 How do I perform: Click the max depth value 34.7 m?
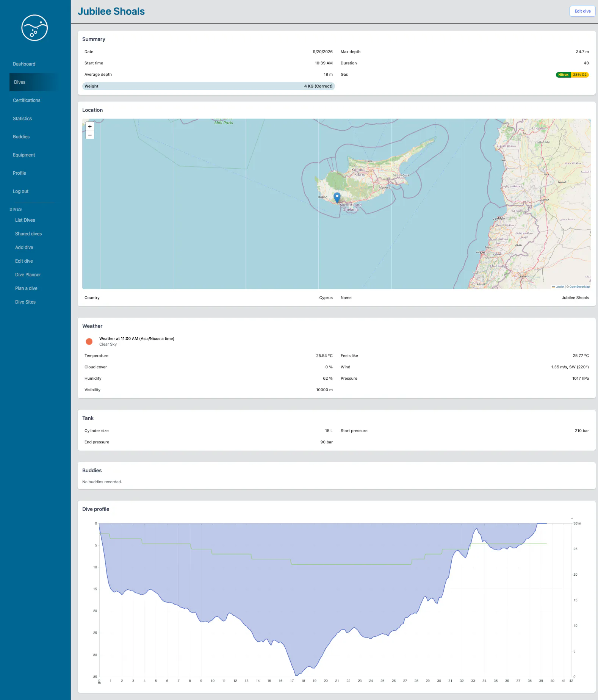(x=582, y=52)
